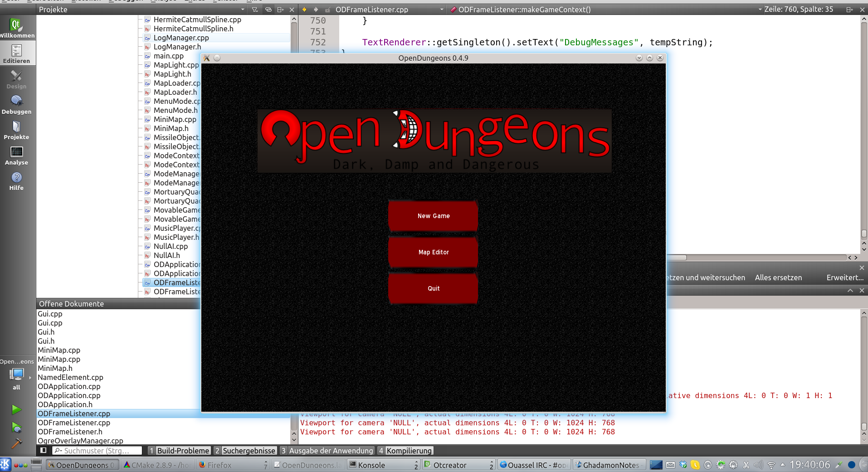Open the ODFrameListener.cpp document dropdown

(x=389, y=10)
